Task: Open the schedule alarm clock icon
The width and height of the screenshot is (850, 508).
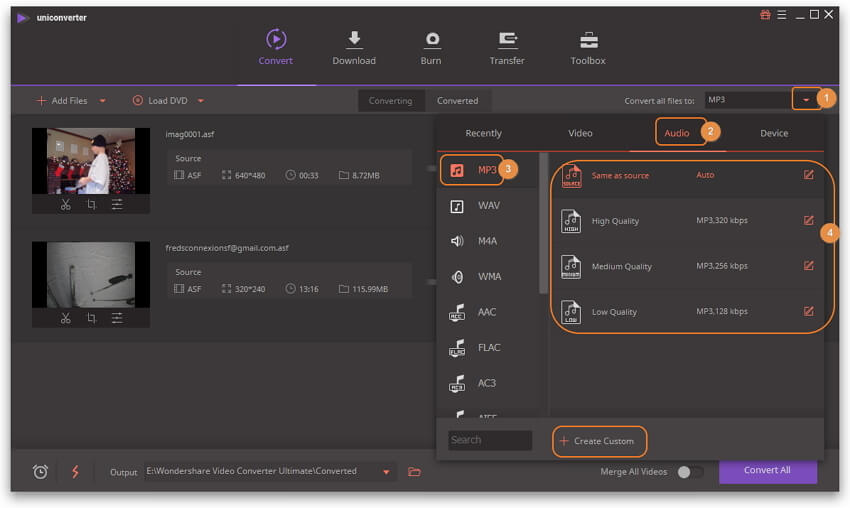Action: click(40, 472)
